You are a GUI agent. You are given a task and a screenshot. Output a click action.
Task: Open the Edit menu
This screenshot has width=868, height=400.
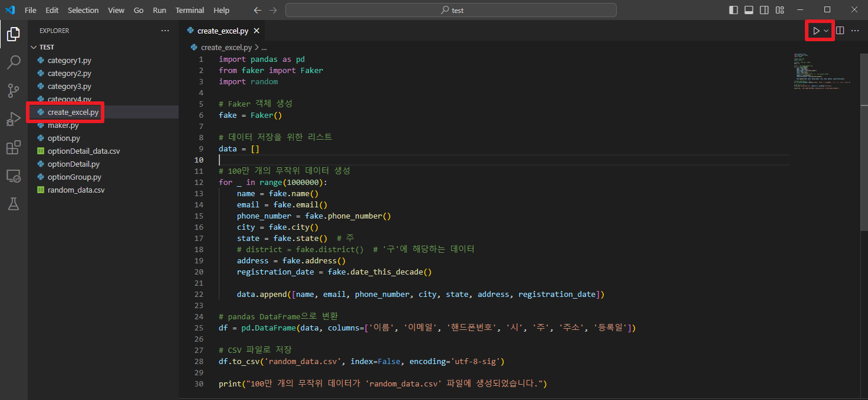(x=52, y=10)
